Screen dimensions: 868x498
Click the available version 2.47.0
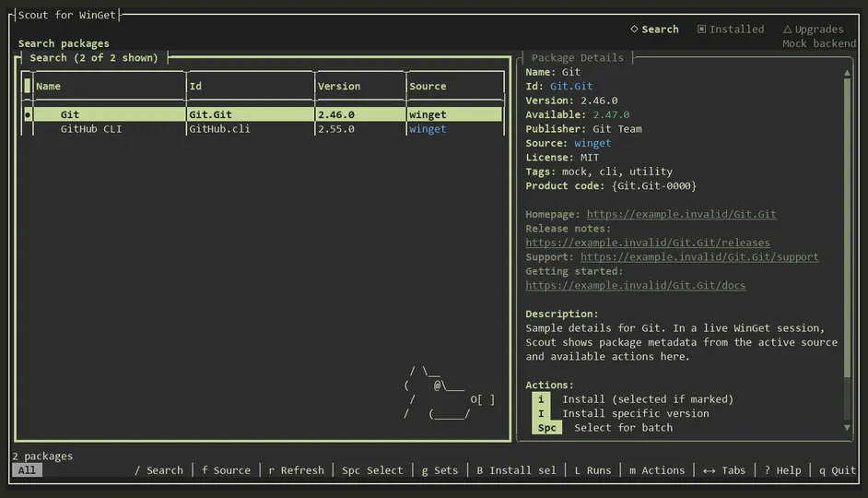pyautogui.click(x=611, y=114)
